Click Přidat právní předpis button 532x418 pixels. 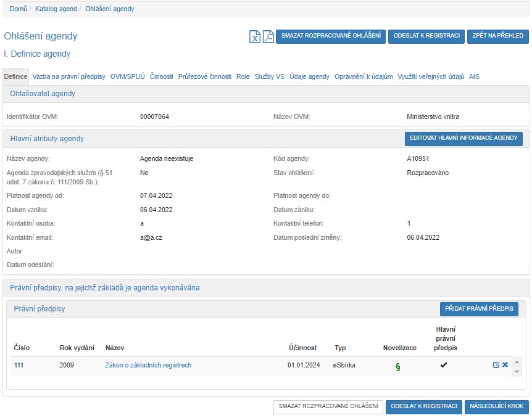coord(478,309)
